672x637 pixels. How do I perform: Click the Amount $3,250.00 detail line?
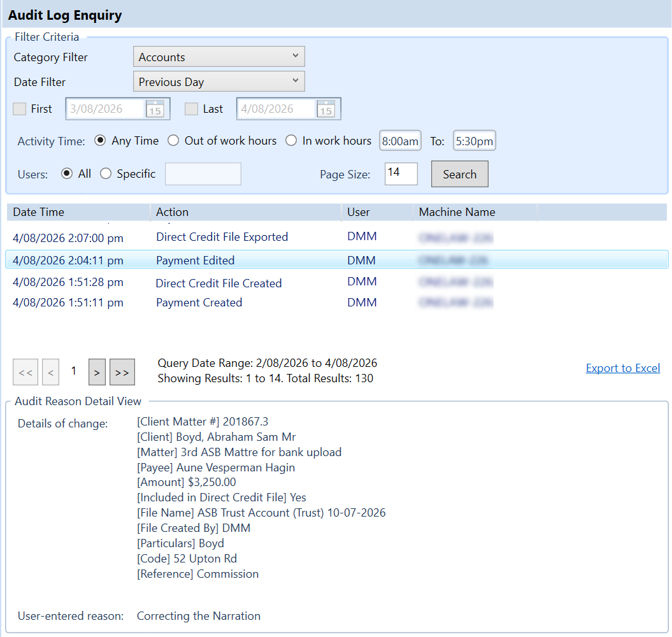tap(186, 482)
